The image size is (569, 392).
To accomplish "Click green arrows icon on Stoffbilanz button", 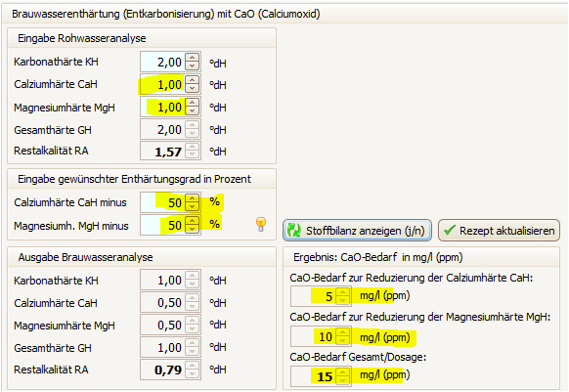I will tap(294, 231).
